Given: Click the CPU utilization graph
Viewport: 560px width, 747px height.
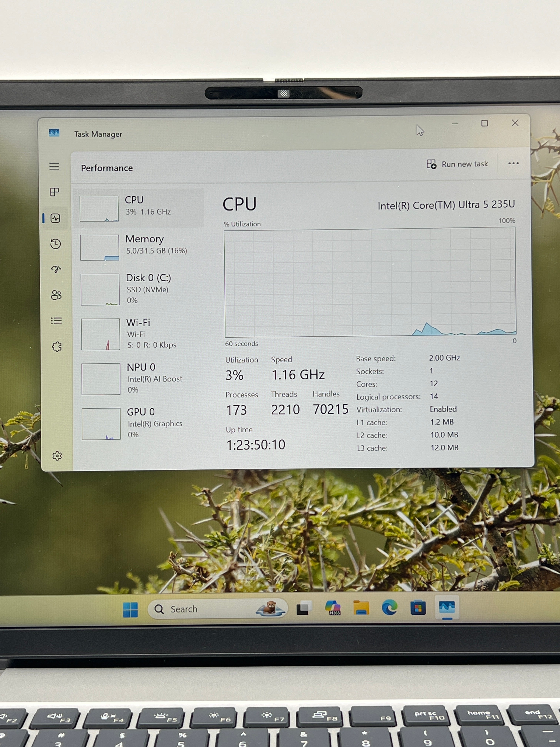Looking at the screenshot, I should [370, 283].
